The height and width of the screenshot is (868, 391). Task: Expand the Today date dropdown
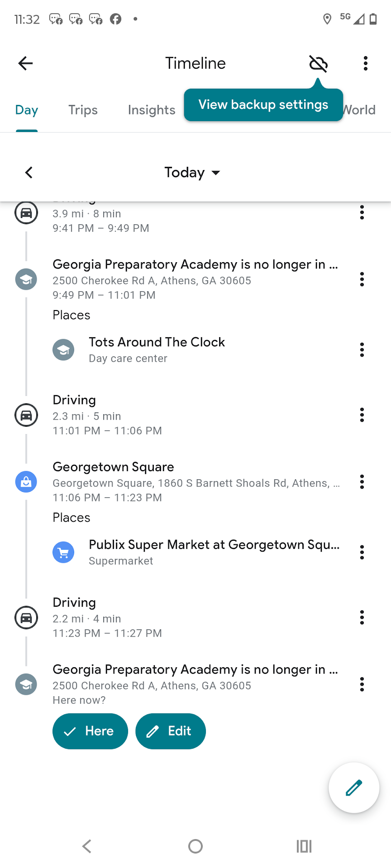coord(192,172)
